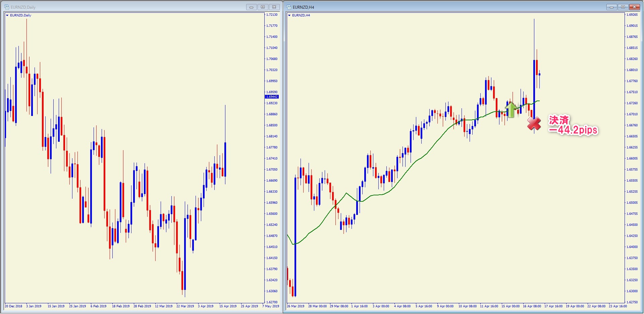The width and height of the screenshot is (644, 314).
Task: Restore the EURNZD,Daily chart window
Action: (x=263, y=7)
